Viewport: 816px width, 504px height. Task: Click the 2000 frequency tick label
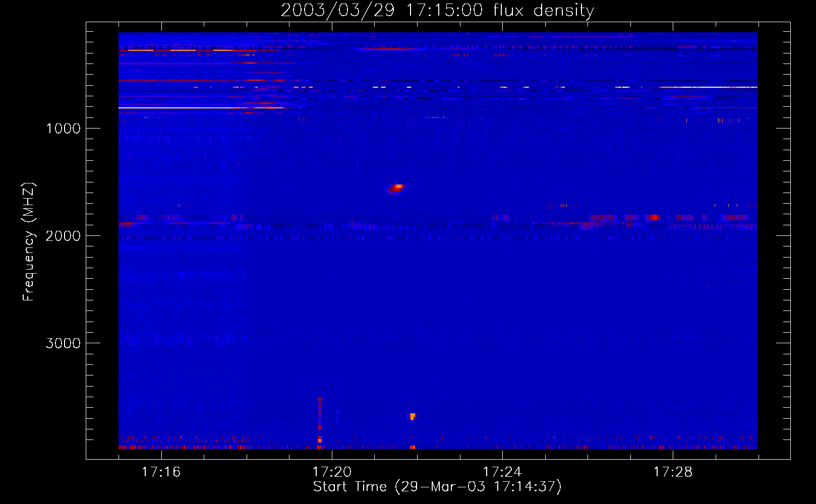pyautogui.click(x=63, y=236)
